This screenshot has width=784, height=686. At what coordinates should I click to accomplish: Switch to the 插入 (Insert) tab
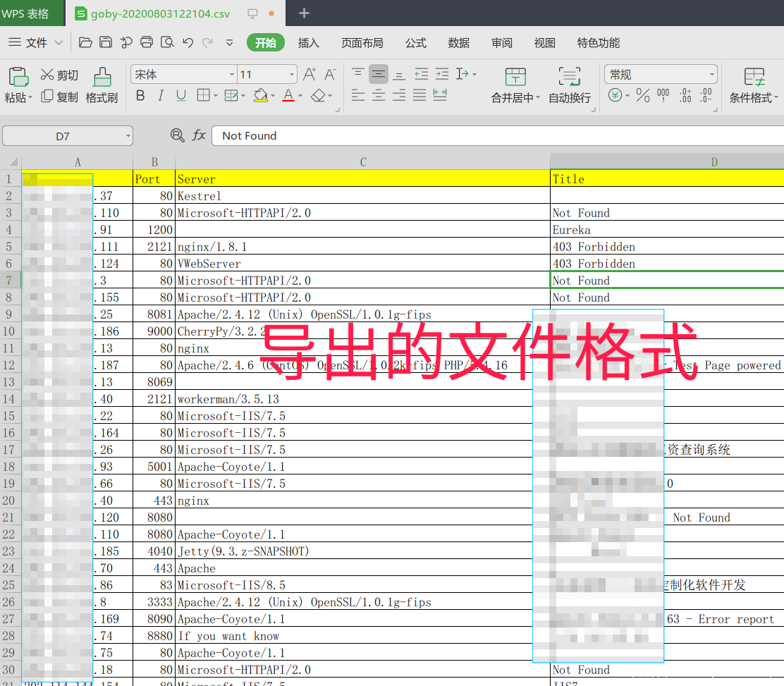click(309, 43)
